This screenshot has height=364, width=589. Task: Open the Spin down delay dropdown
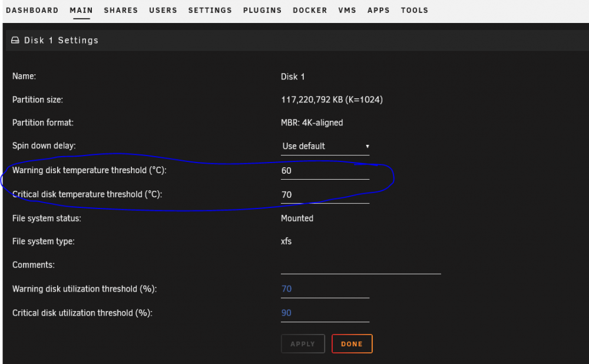click(x=325, y=146)
